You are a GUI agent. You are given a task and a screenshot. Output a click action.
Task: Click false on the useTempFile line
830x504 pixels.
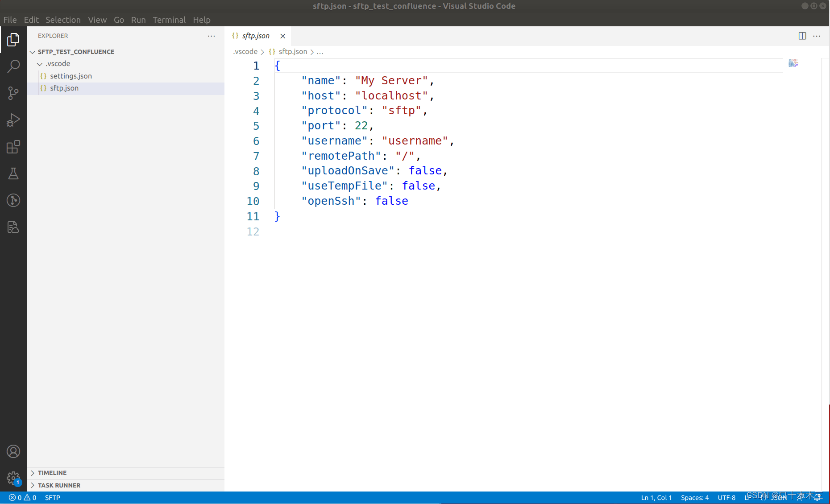pyautogui.click(x=419, y=186)
